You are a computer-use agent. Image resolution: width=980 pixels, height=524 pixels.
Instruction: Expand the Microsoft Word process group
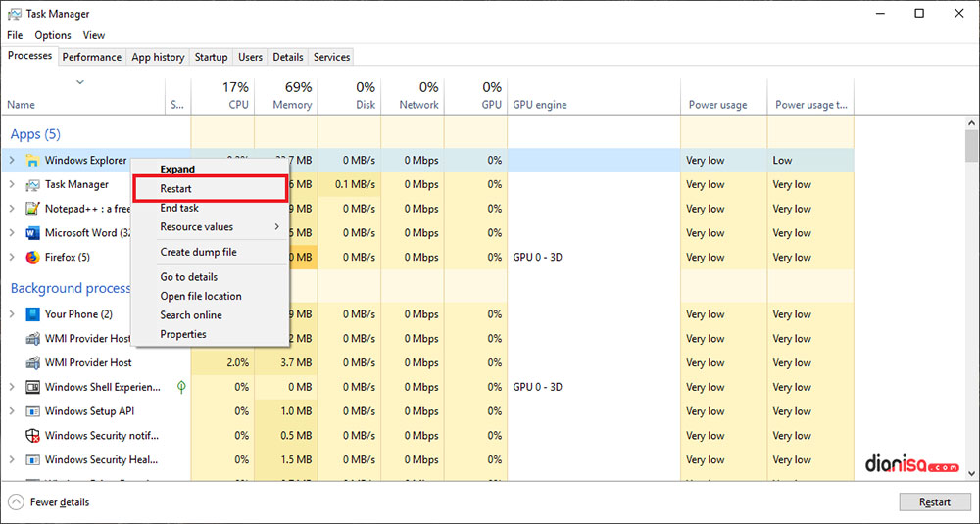click(12, 233)
